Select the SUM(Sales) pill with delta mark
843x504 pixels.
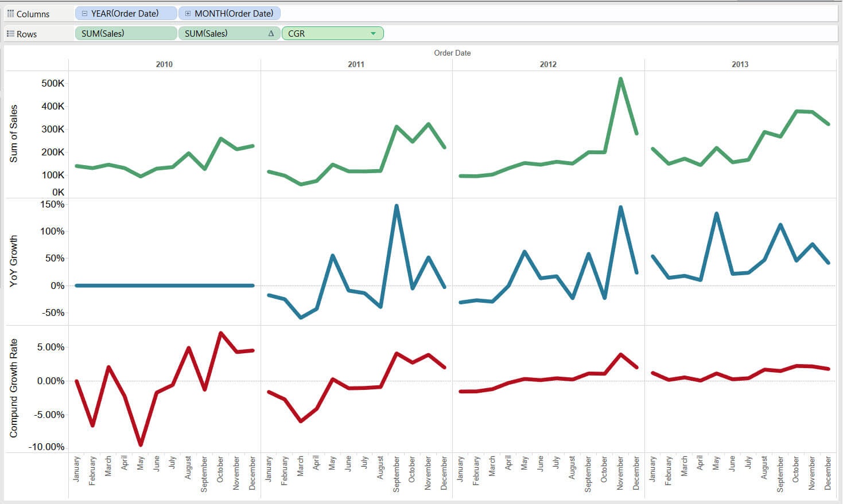pyautogui.click(x=230, y=33)
